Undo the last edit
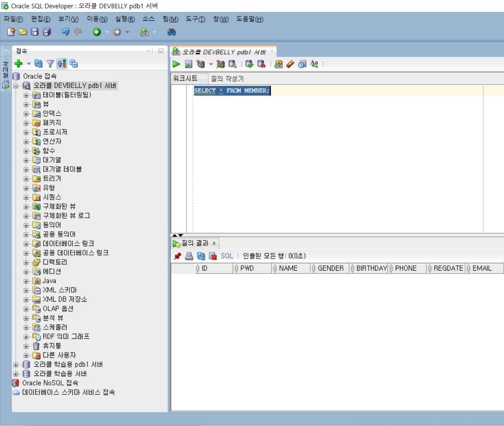Viewport: 504px width, 426px height. point(65,32)
